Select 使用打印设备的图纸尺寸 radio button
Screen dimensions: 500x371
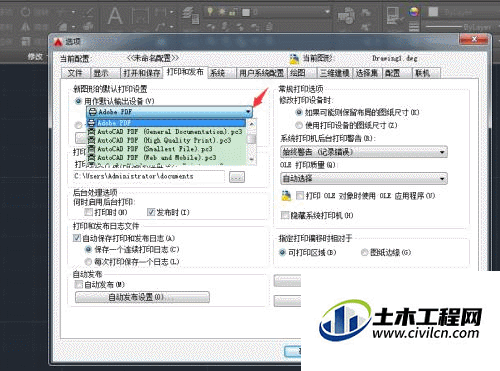[299, 125]
